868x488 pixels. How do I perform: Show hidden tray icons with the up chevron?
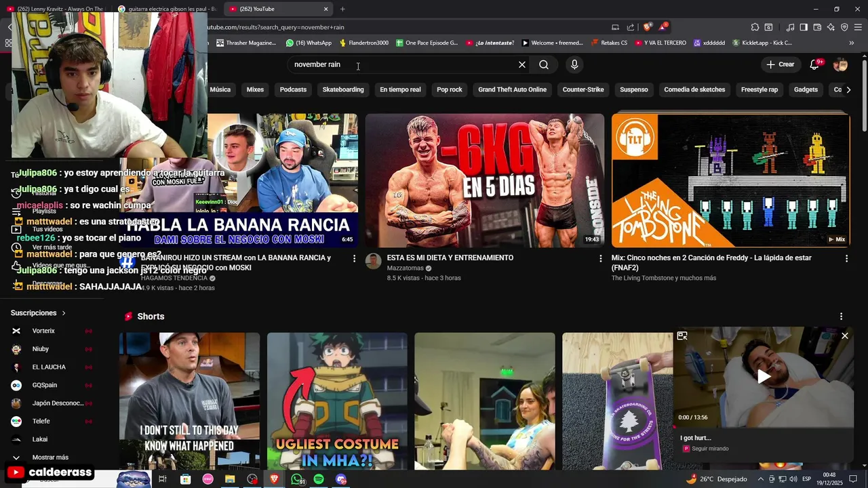[x=760, y=479]
